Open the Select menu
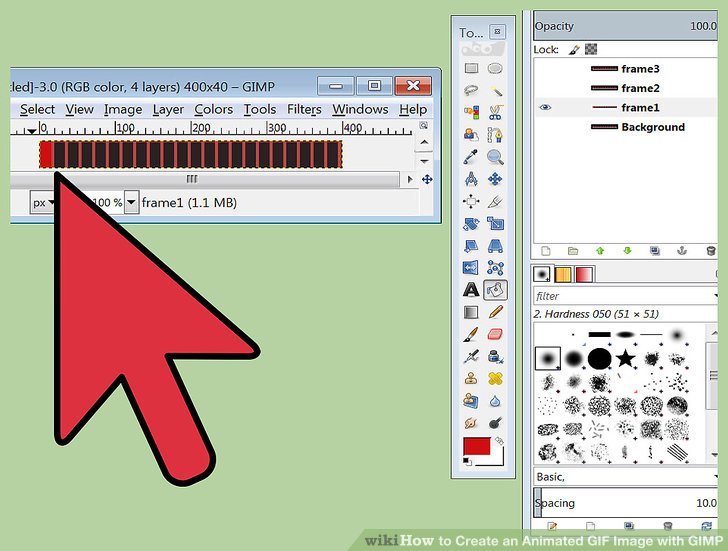 point(37,110)
